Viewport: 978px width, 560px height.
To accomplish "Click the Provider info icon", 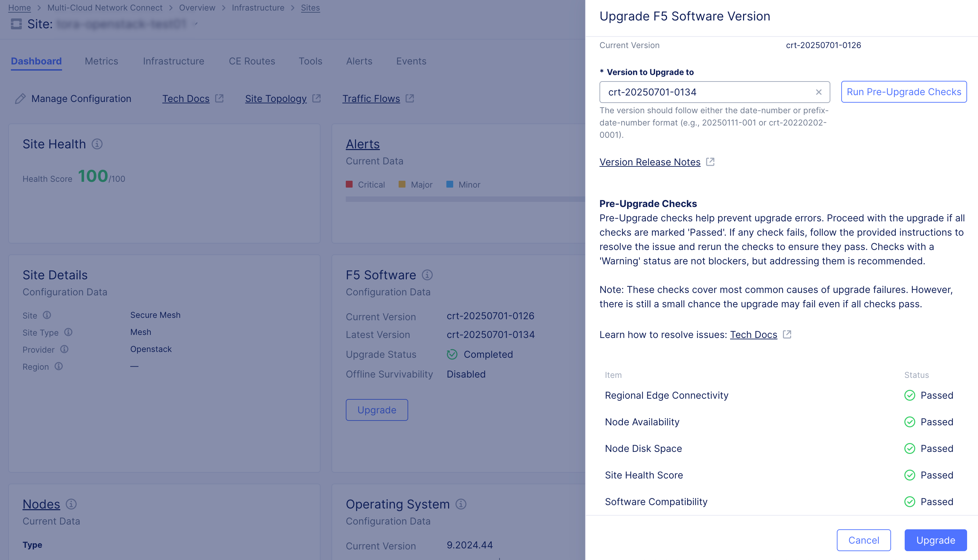I will click(64, 349).
